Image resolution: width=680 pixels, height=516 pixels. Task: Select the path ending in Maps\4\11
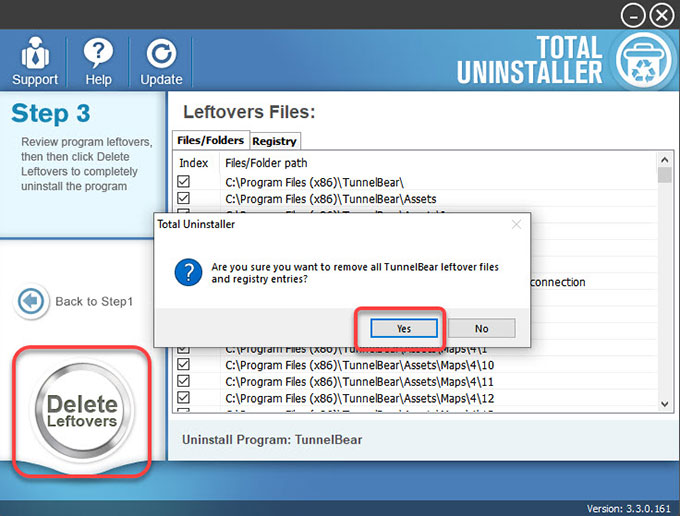pyautogui.click(x=360, y=382)
